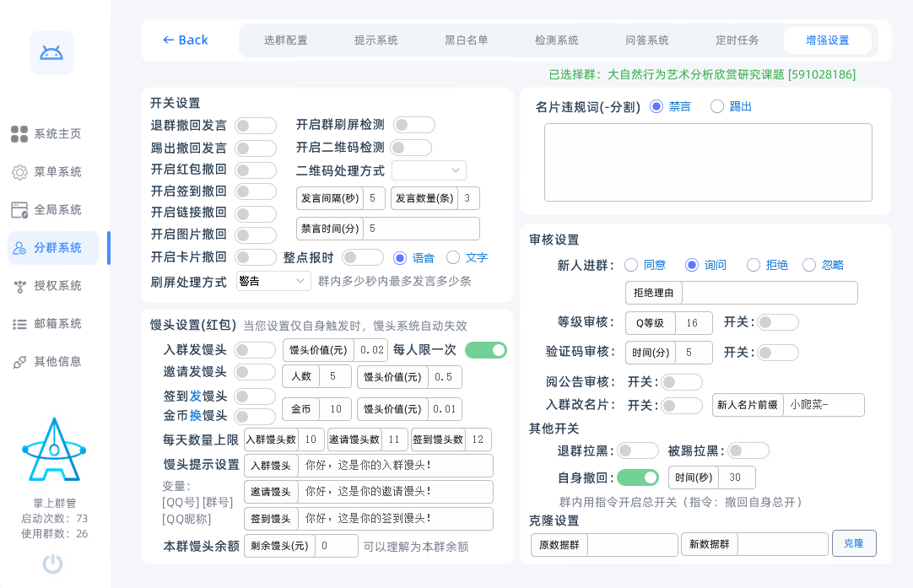The width and height of the screenshot is (913, 588).
Task: Click the 剩余馒头(元) field
Action: (337, 546)
